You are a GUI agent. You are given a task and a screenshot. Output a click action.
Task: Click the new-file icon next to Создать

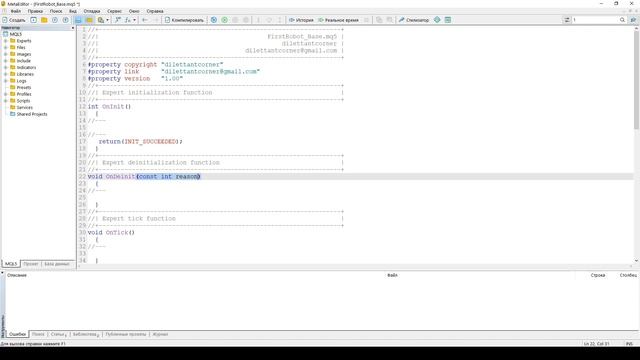(33, 20)
